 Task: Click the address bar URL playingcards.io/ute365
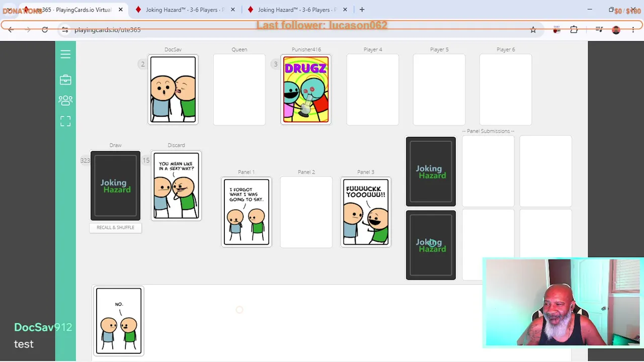tap(108, 30)
